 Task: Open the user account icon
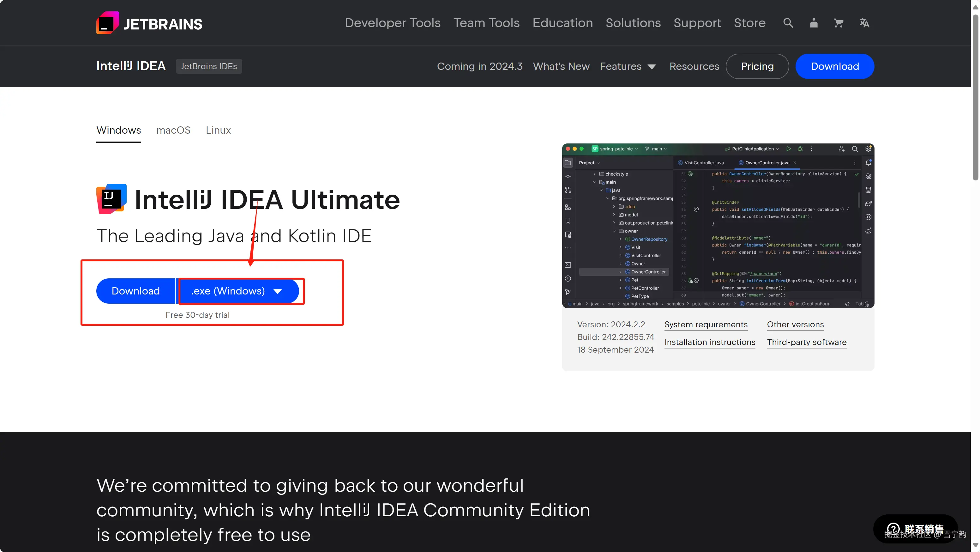click(813, 23)
